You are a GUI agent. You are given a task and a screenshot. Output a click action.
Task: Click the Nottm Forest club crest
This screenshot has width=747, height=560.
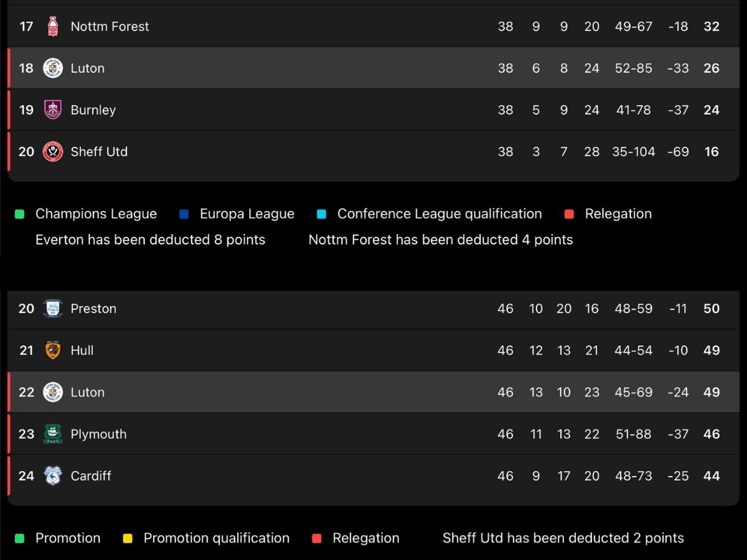click(53, 26)
